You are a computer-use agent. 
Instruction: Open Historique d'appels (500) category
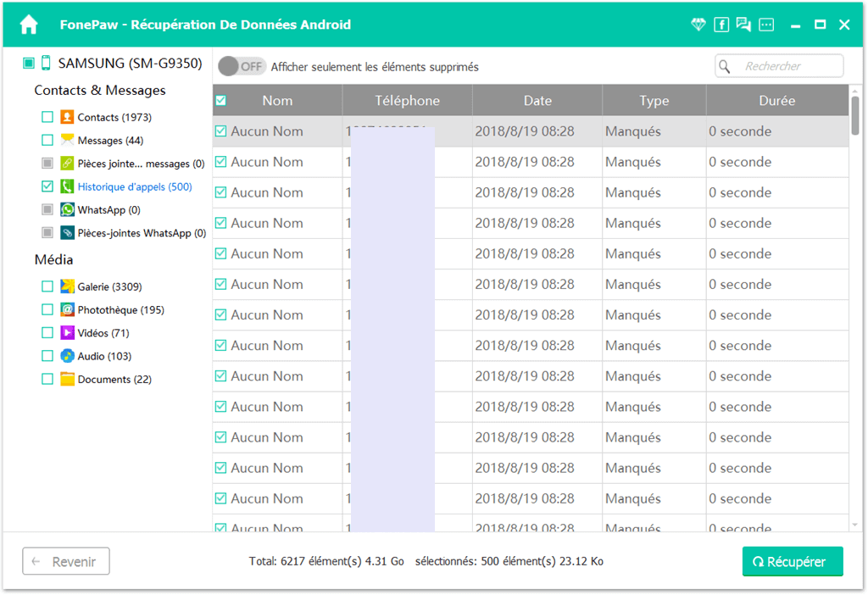tap(135, 187)
